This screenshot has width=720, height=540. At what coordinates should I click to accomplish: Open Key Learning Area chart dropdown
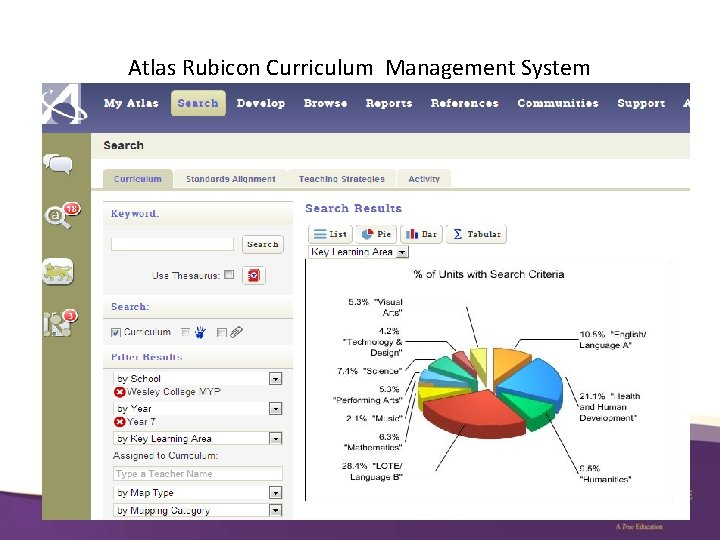(x=359, y=252)
